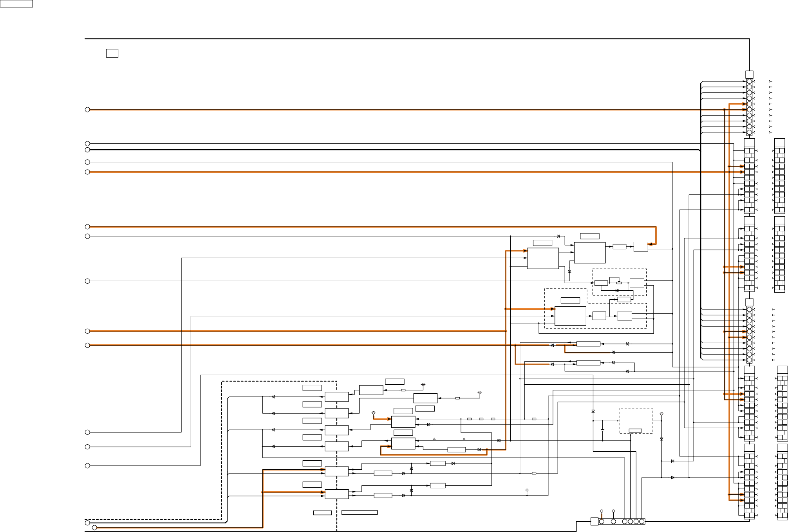Click the upper zener diode symbol near the bottom blocks
The height and width of the screenshot is (532, 788).
click(411, 469)
